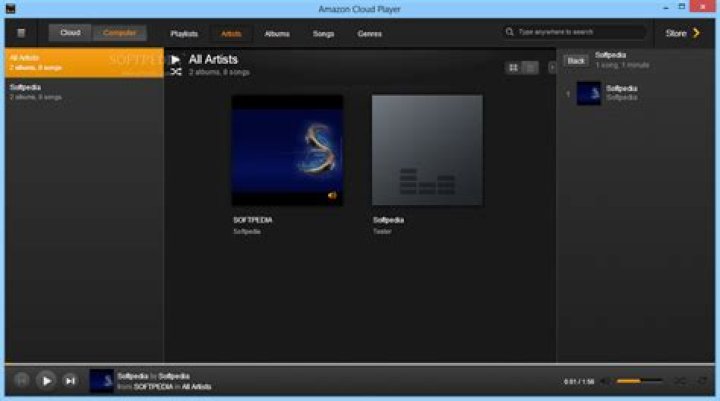The width and height of the screenshot is (720, 401).
Task: Skip to the next track
Action: [x=70, y=381]
